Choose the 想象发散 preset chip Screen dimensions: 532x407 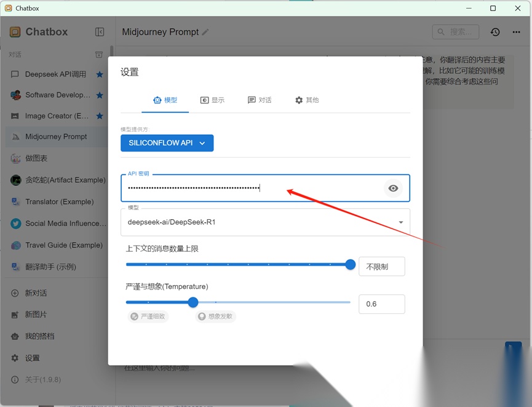[x=216, y=316]
